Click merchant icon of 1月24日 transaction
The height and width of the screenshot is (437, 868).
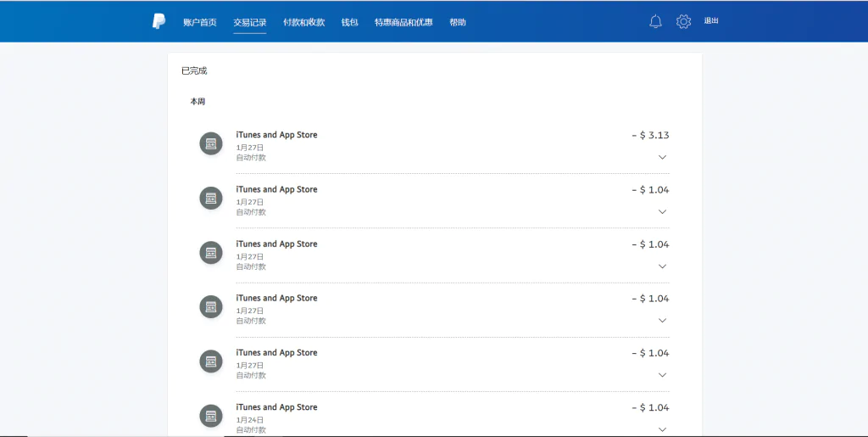point(211,416)
